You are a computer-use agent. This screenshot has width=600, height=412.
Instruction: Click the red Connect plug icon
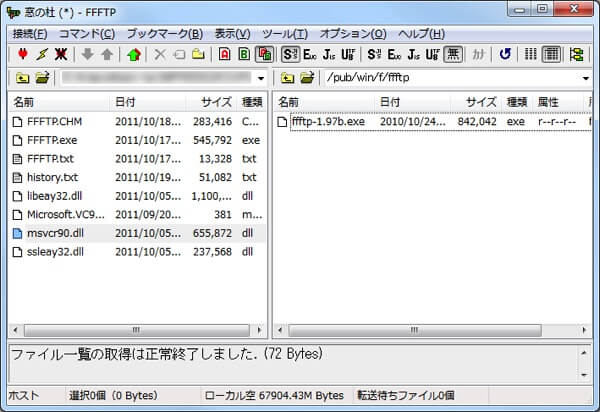pyautogui.click(x=23, y=54)
